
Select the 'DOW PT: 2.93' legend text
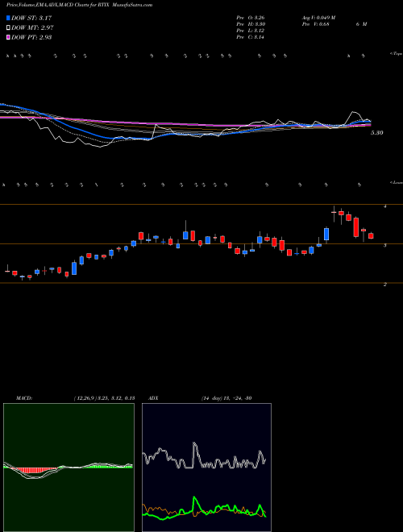click(x=31, y=37)
